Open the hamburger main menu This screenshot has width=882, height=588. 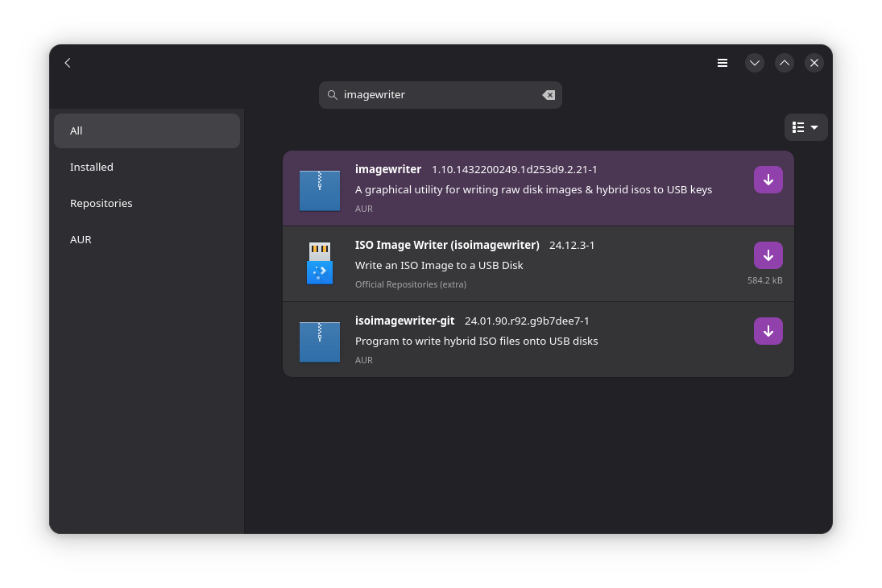click(723, 63)
